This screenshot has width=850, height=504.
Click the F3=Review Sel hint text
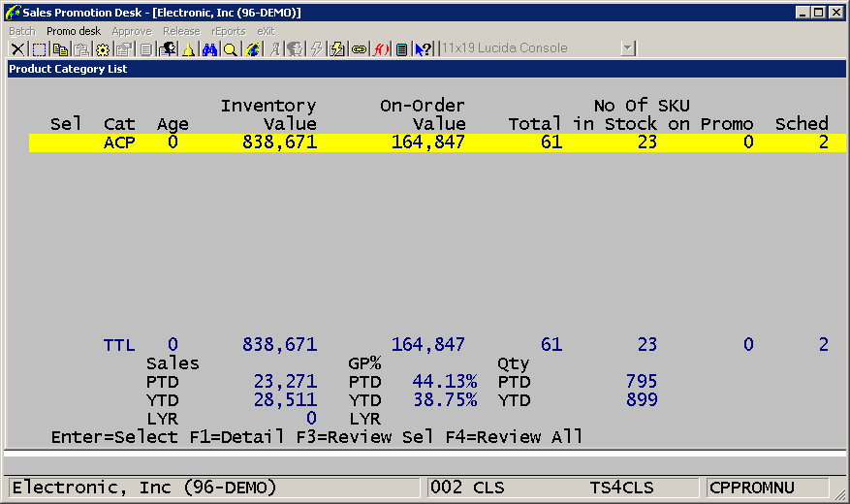364,437
